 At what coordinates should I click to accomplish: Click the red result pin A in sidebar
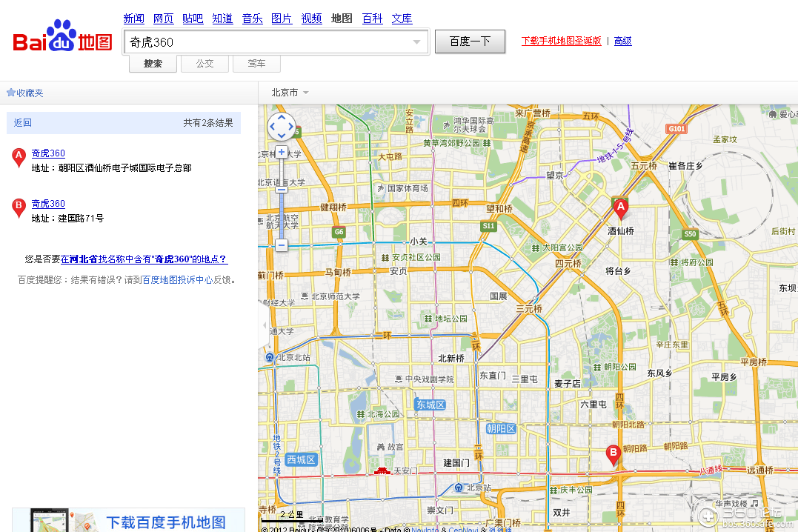coord(18,157)
